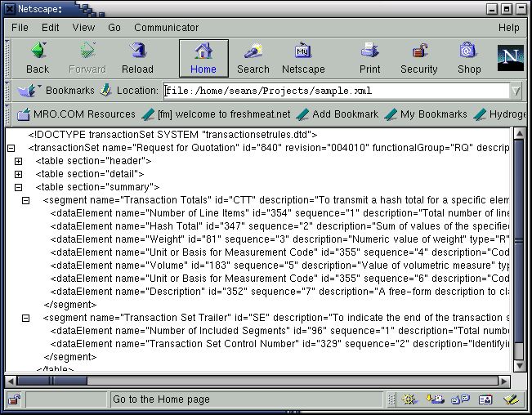Click the vertical scrollbar thumb

coord(519,241)
